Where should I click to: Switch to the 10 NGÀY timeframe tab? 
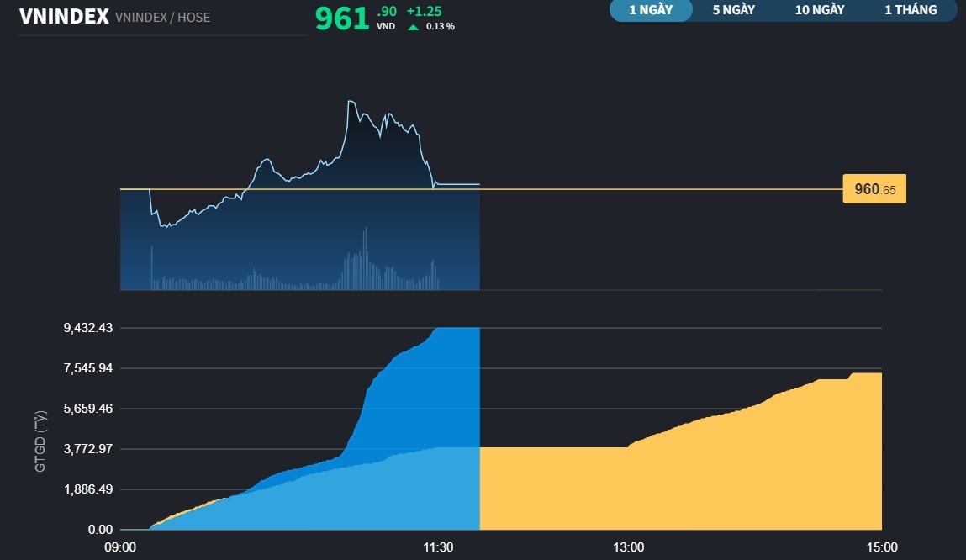click(820, 10)
